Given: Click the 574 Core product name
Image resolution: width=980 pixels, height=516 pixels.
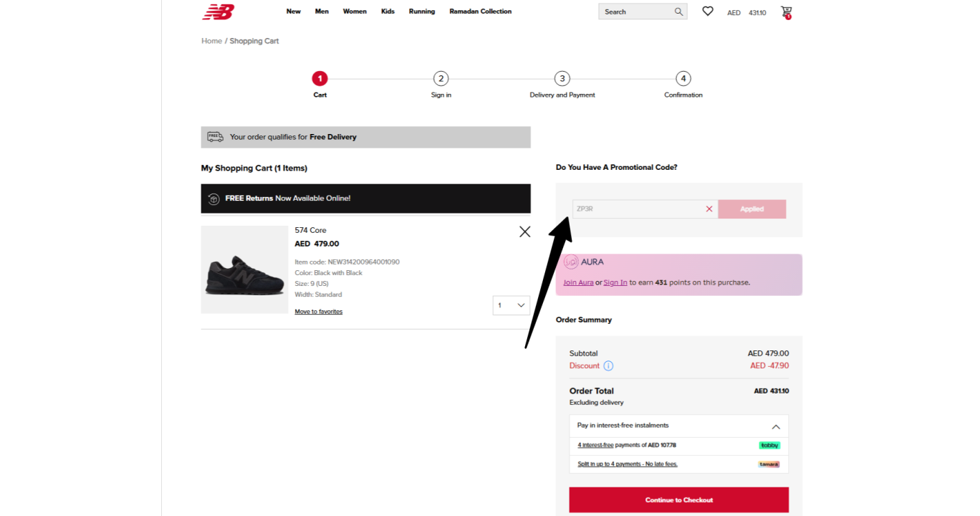Looking at the screenshot, I should 310,230.
